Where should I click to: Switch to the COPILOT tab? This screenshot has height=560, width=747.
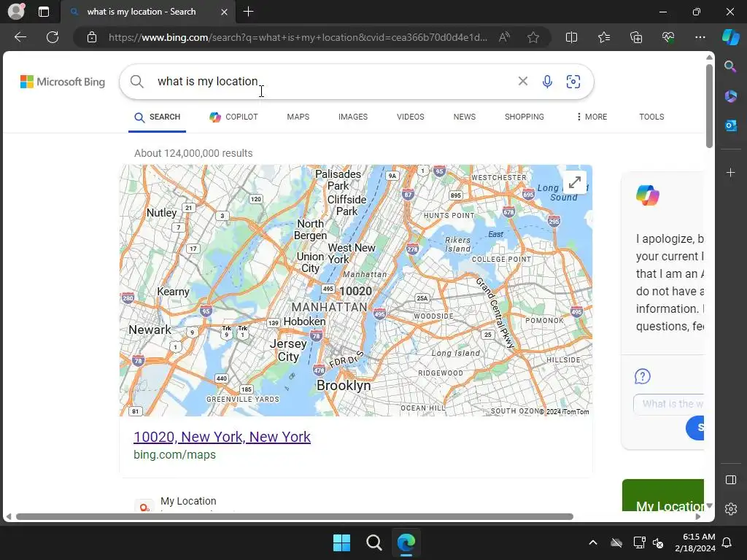point(233,117)
